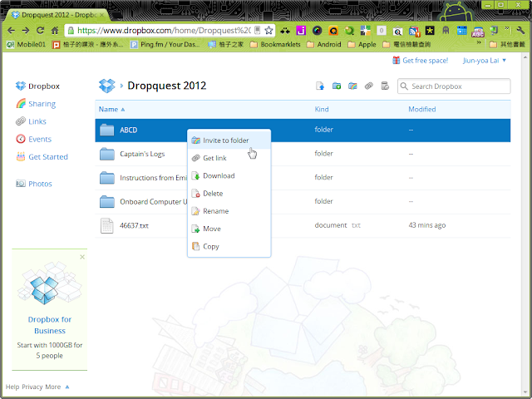
Task: Click the RSS feed extension icon
Action: click(414, 32)
